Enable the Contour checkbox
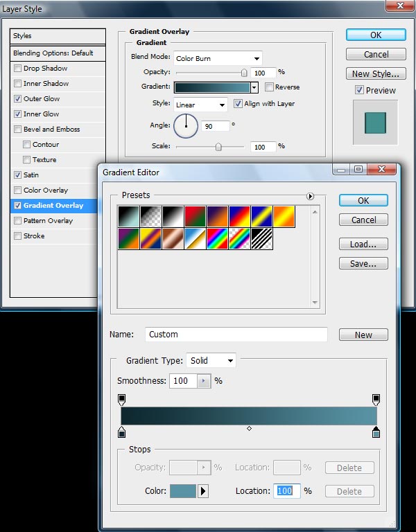Viewport: 416px width, 532px height. click(x=26, y=145)
